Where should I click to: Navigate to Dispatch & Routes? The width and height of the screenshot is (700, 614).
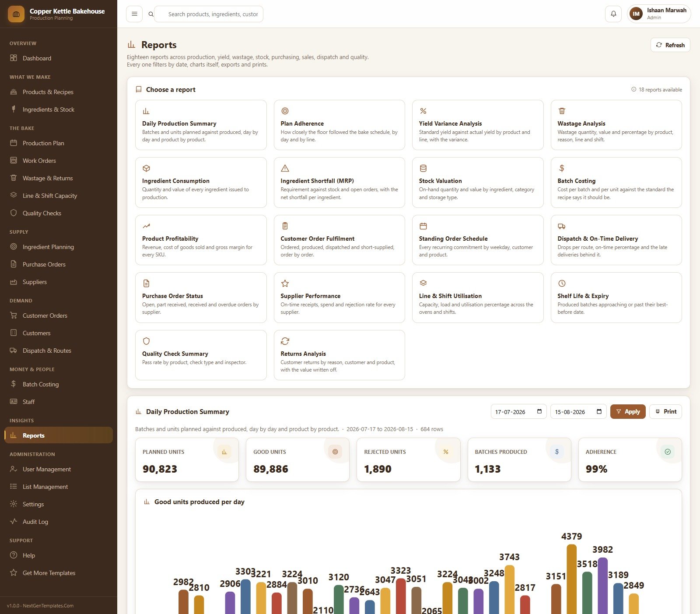tap(59, 351)
